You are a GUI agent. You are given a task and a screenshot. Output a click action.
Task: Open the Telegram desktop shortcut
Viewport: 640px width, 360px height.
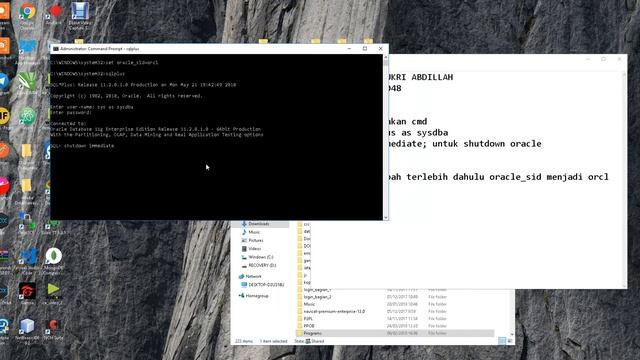(x=3, y=81)
